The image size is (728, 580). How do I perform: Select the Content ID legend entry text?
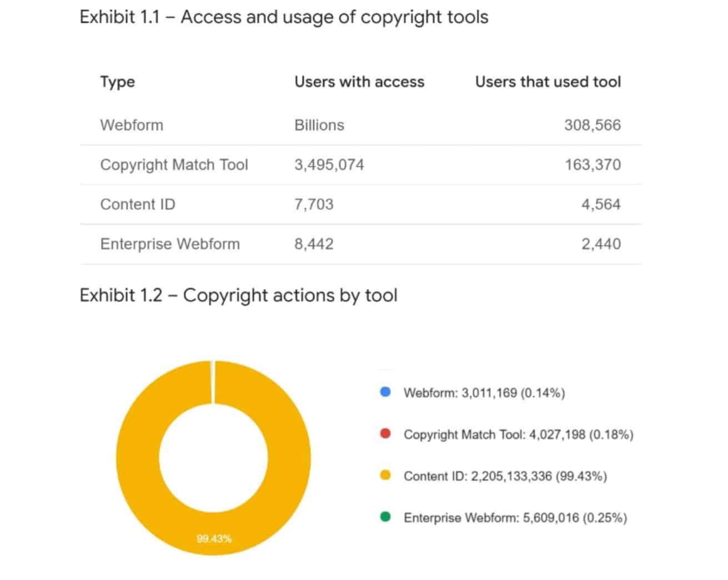tap(505, 476)
